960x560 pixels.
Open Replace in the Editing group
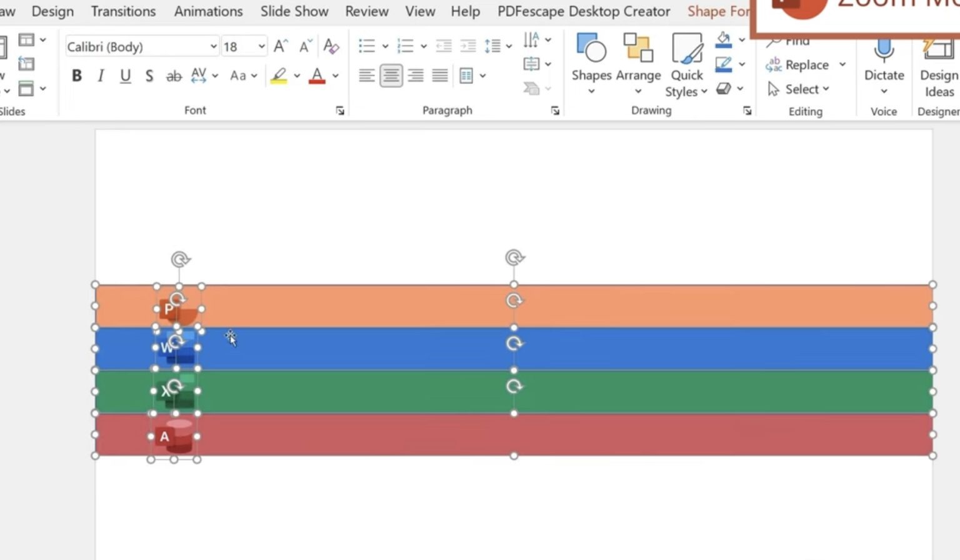pos(806,64)
